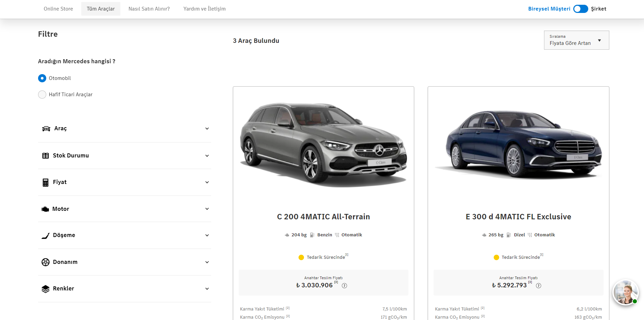Expand the Döşeme filter chevron

pos(207,235)
